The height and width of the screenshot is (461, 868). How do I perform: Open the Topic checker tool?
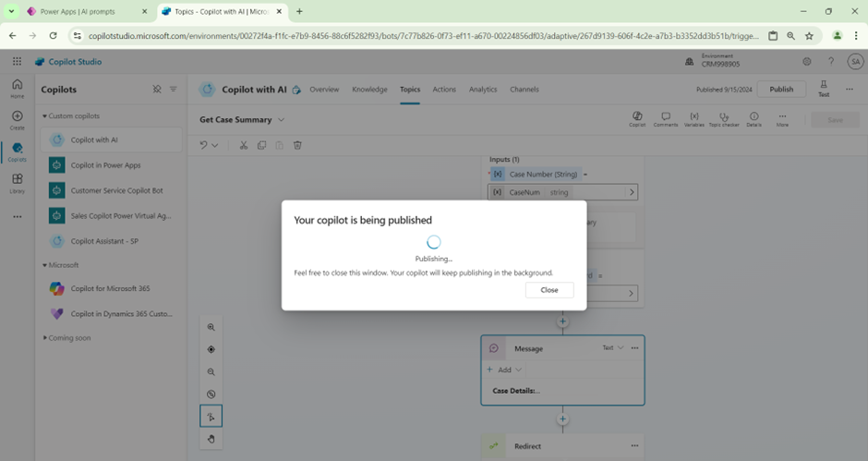tap(723, 119)
